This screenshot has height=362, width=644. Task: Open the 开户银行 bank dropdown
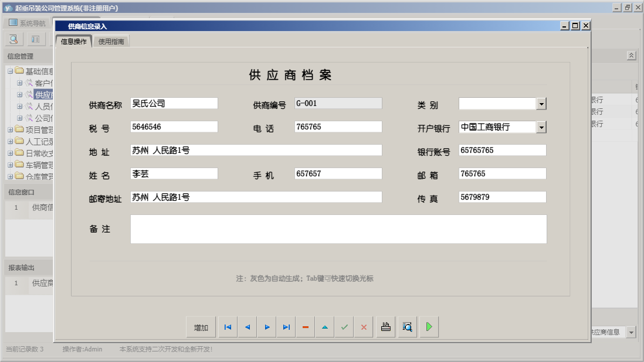point(541,127)
